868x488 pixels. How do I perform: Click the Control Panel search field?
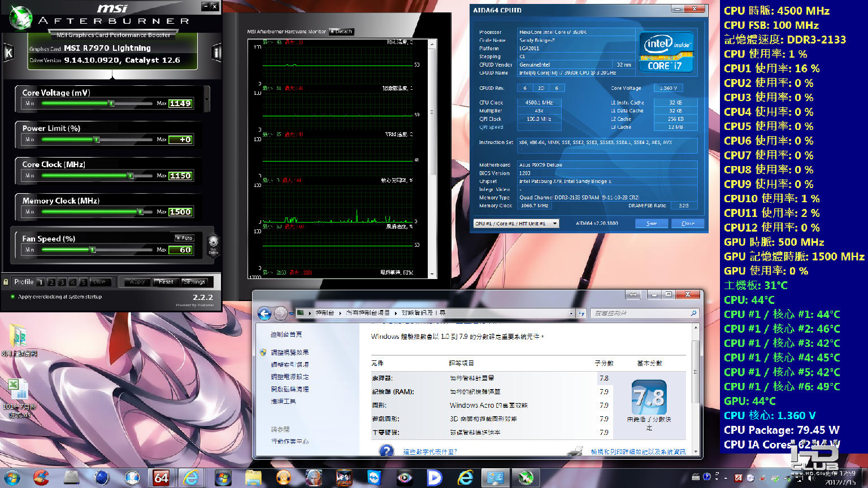pyautogui.click(x=644, y=313)
